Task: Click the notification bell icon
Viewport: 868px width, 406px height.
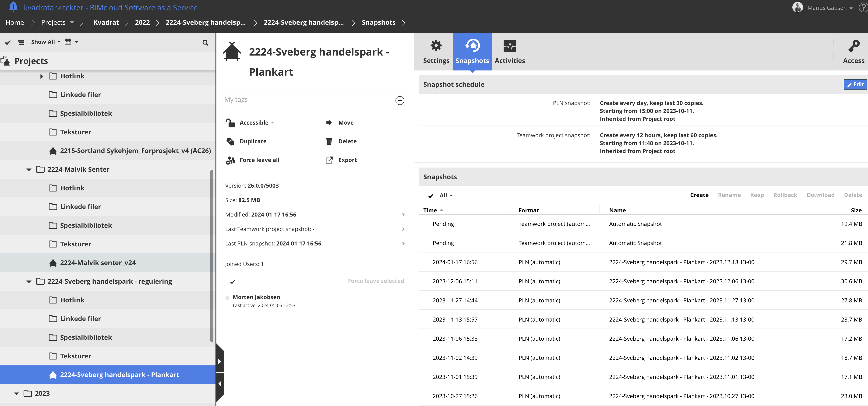Action: 13,7
